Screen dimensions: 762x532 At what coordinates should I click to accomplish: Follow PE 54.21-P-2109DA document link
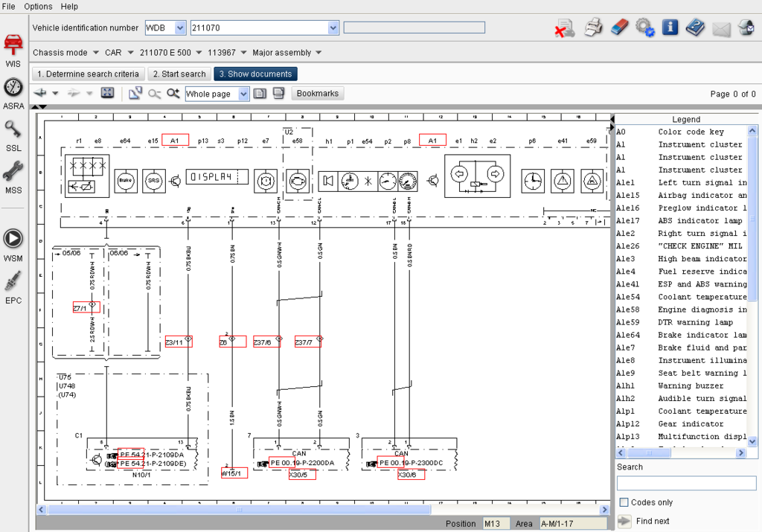(152, 455)
